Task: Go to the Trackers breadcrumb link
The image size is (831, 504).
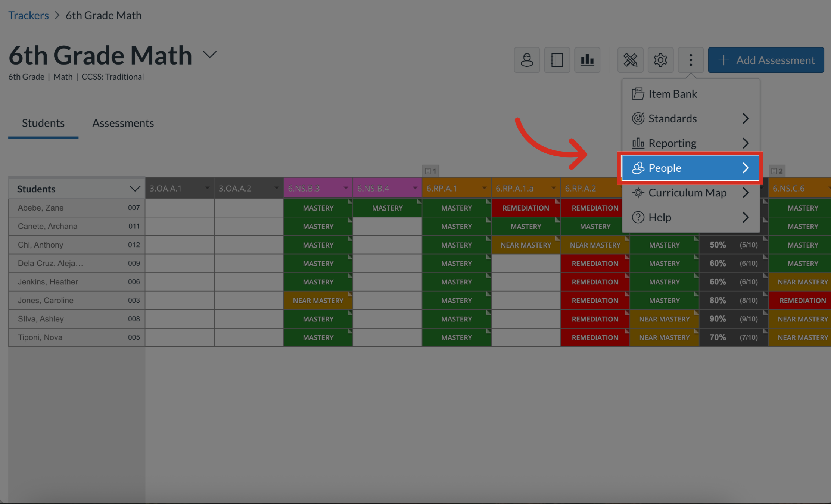Action: (28, 15)
